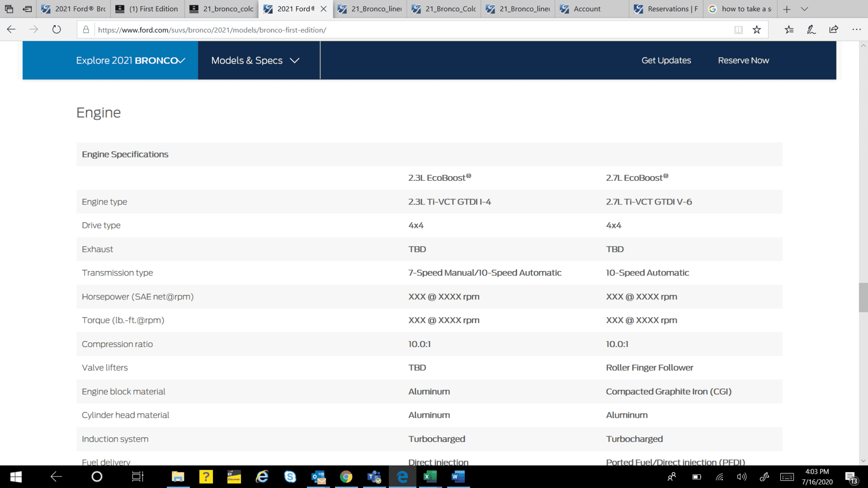The width and height of the screenshot is (868, 488).
Task: Open Skype from taskbar
Action: tap(290, 477)
